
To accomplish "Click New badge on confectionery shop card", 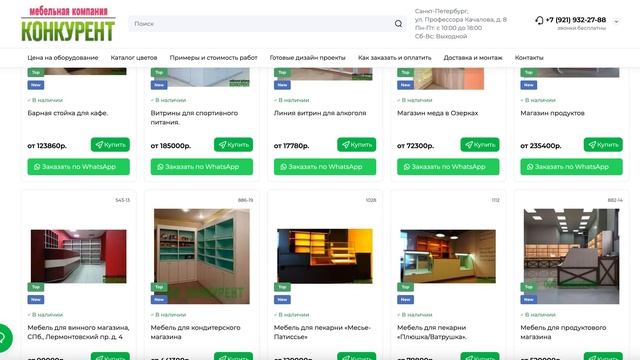I will pyautogui.click(x=159, y=300).
